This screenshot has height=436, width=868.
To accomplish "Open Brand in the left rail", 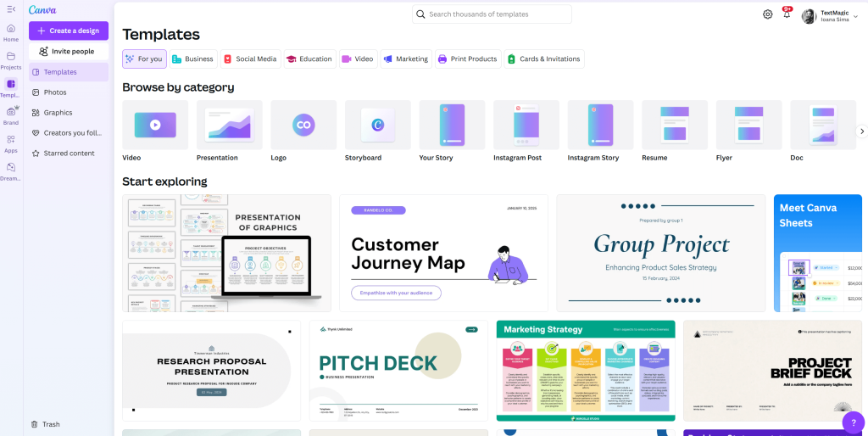I will coord(11,116).
